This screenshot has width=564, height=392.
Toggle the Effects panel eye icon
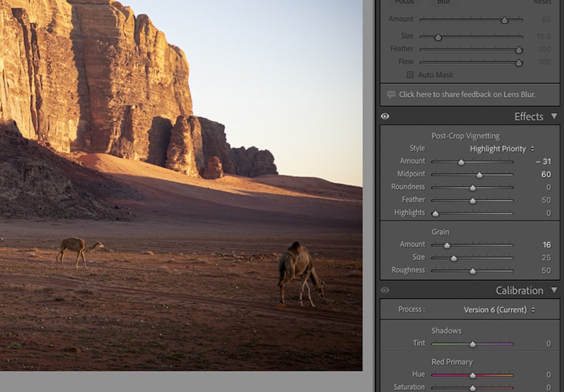click(385, 116)
